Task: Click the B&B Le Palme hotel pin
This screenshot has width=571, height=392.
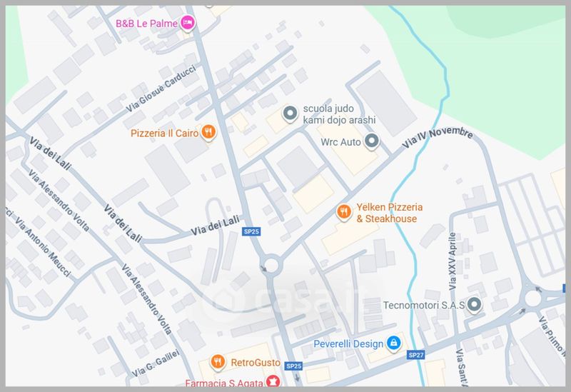Action: (188, 23)
